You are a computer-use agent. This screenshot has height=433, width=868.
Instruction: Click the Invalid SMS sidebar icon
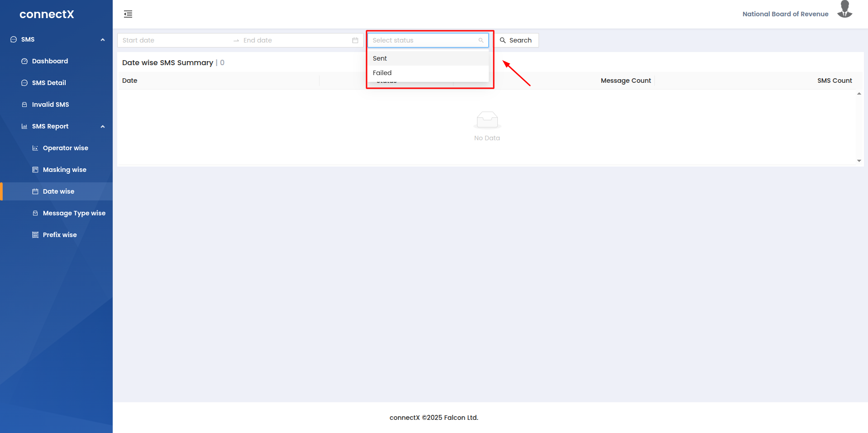click(24, 105)
